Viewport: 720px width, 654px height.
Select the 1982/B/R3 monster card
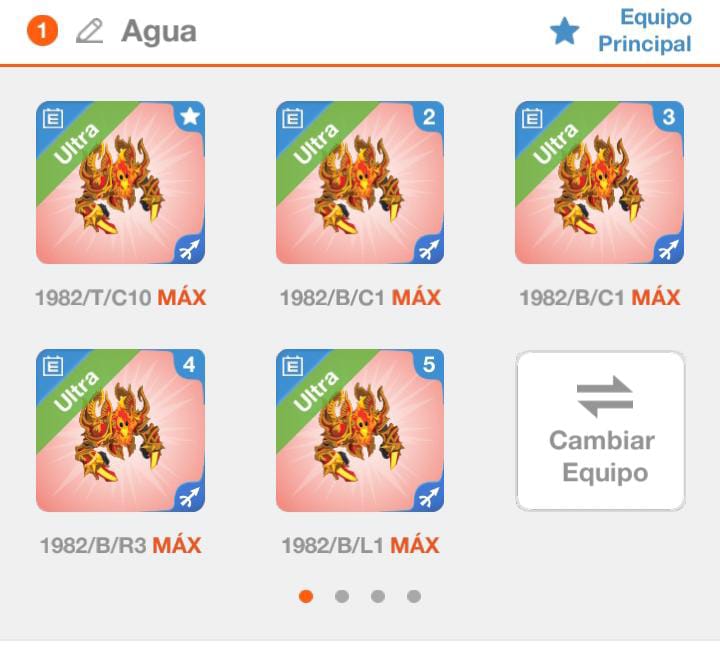pyautogui.click(x=120, y=430)
